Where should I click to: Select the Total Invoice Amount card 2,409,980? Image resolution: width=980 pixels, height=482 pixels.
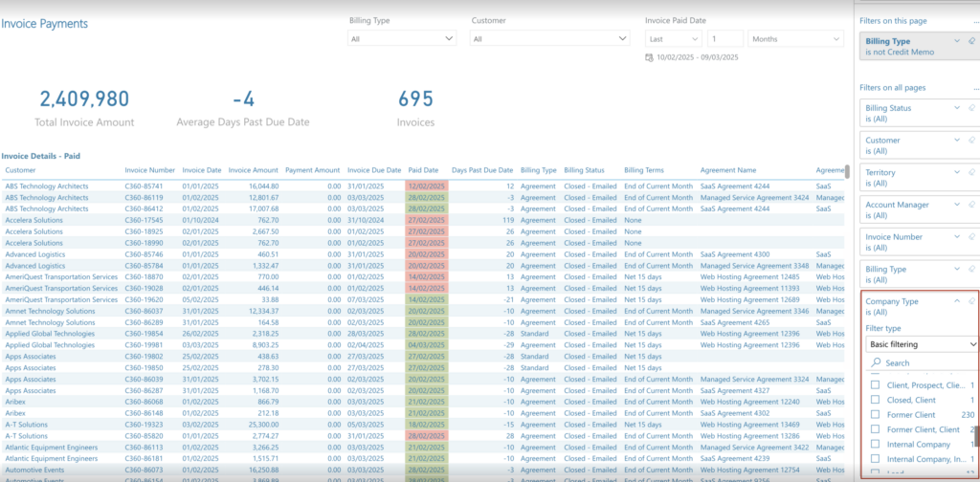[84, 107]
